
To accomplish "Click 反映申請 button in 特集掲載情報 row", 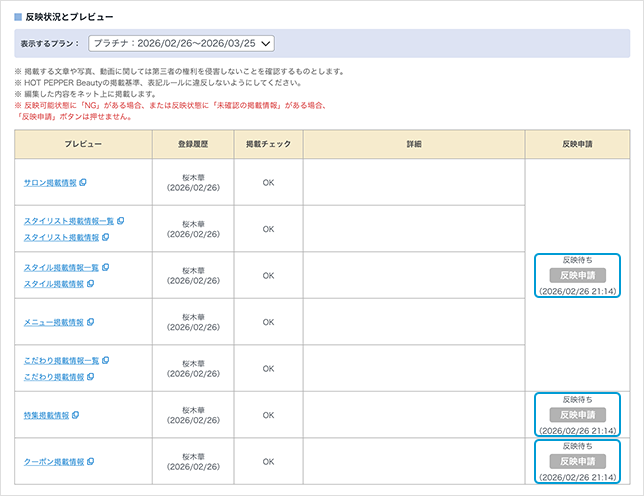I will [x=577, y=415].
